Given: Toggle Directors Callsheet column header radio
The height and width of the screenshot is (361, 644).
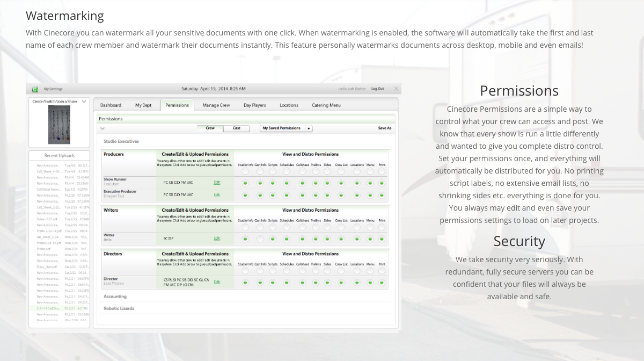Looking at the screenshot, I should click(x=302, y=271).
